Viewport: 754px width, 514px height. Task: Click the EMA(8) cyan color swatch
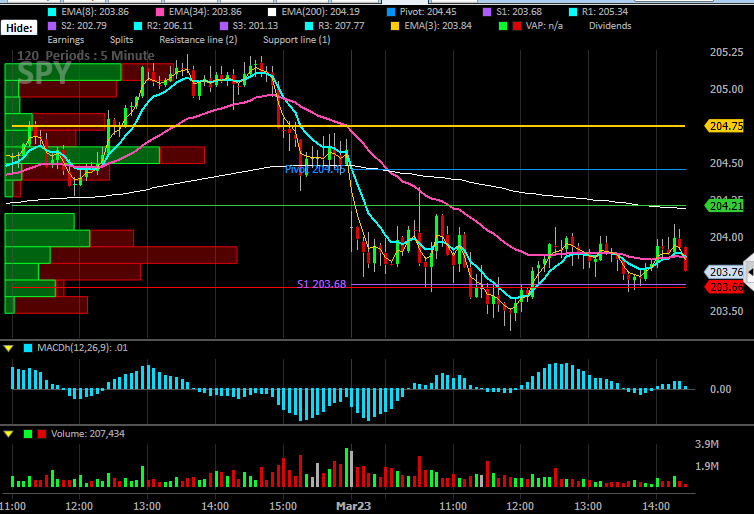tap(52, 12)
